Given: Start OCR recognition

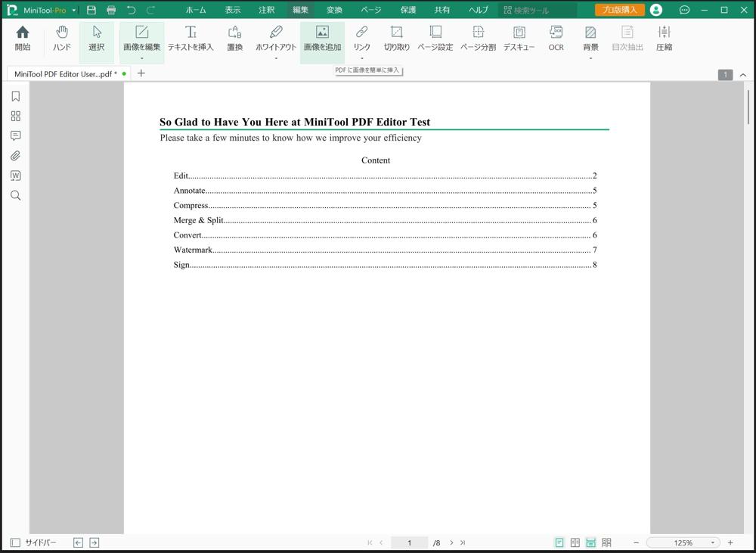Looking at the screenshot, I should (556, 39).
